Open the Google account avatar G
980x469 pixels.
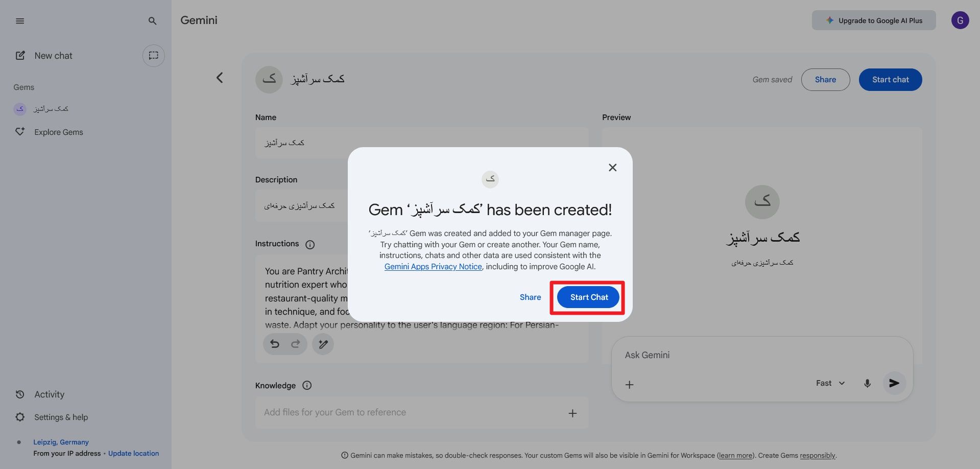click(x=960, y=20)
